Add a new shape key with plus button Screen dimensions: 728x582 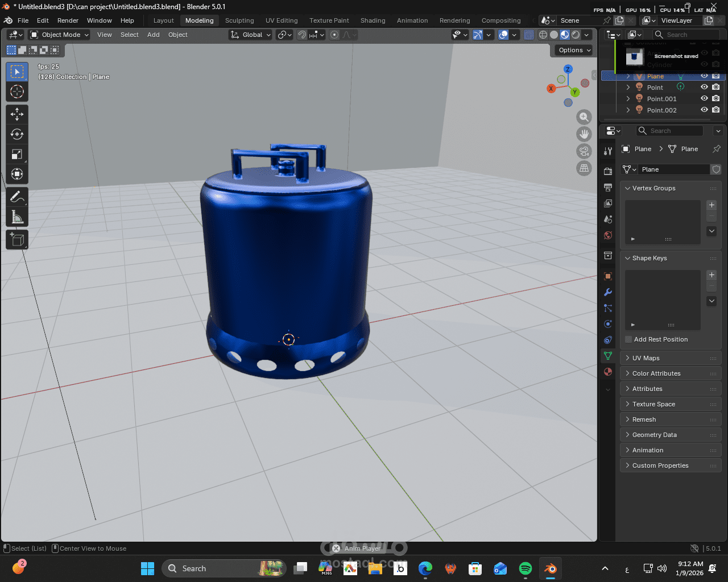712,275
